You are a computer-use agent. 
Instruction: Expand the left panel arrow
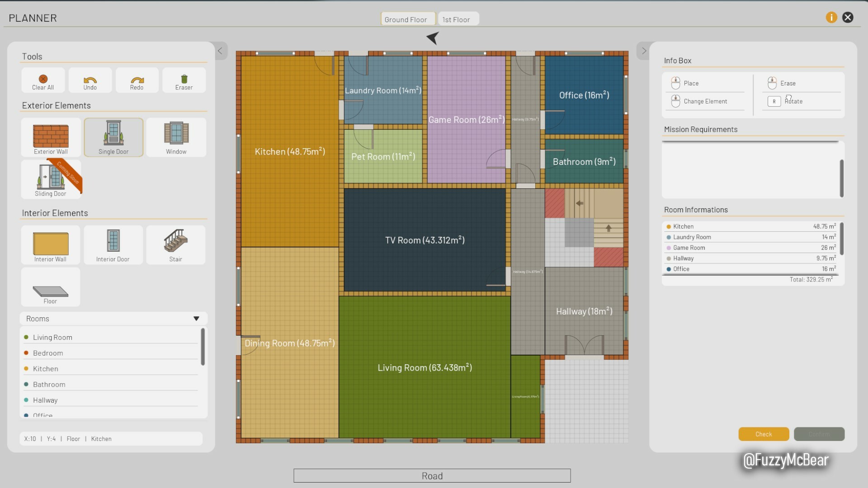tap(220, 51)
